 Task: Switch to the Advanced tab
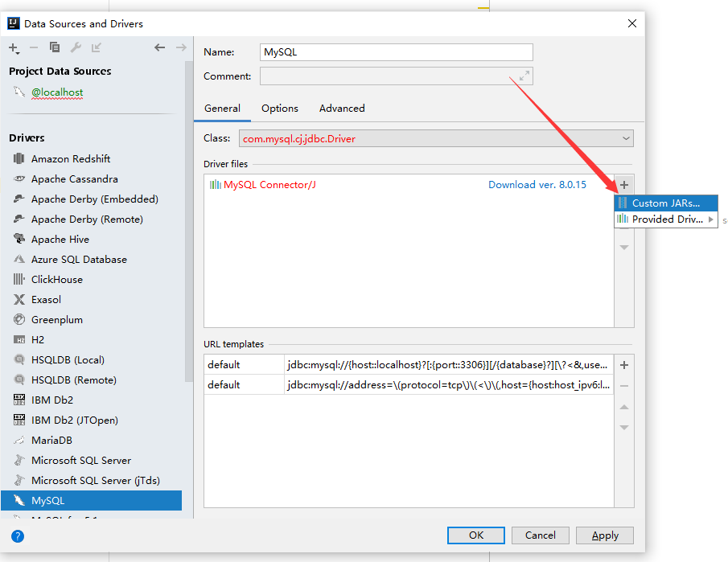341,108
